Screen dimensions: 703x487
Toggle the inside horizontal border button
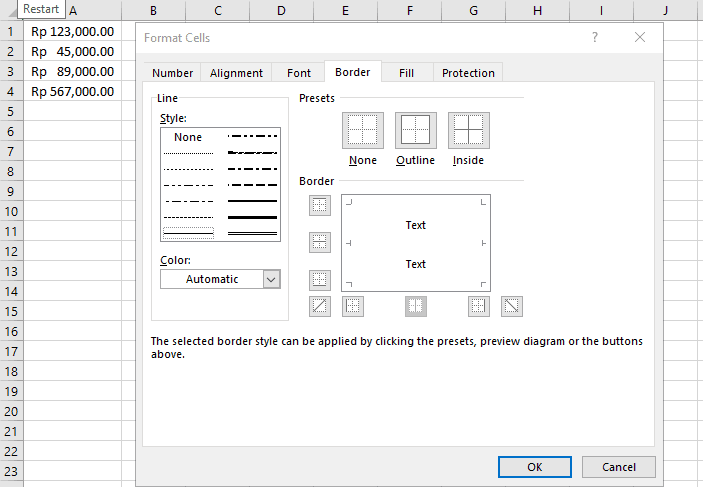[320, 243]
